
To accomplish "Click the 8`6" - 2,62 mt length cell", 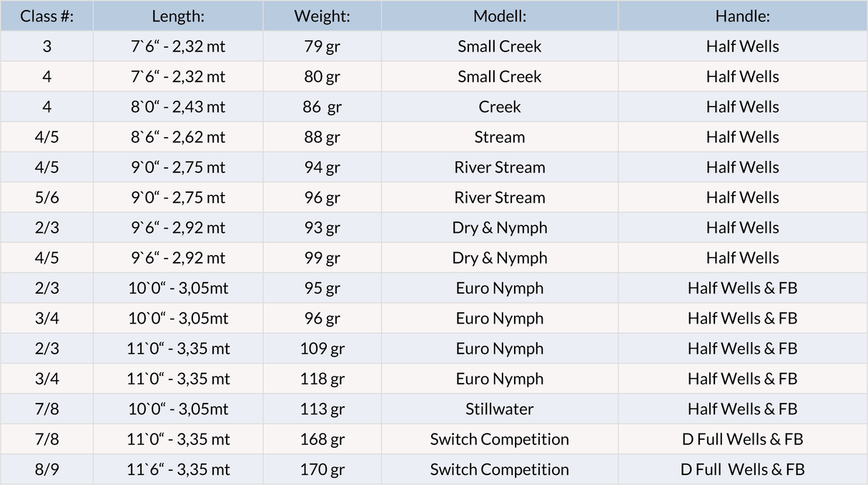I will [178, 137].
